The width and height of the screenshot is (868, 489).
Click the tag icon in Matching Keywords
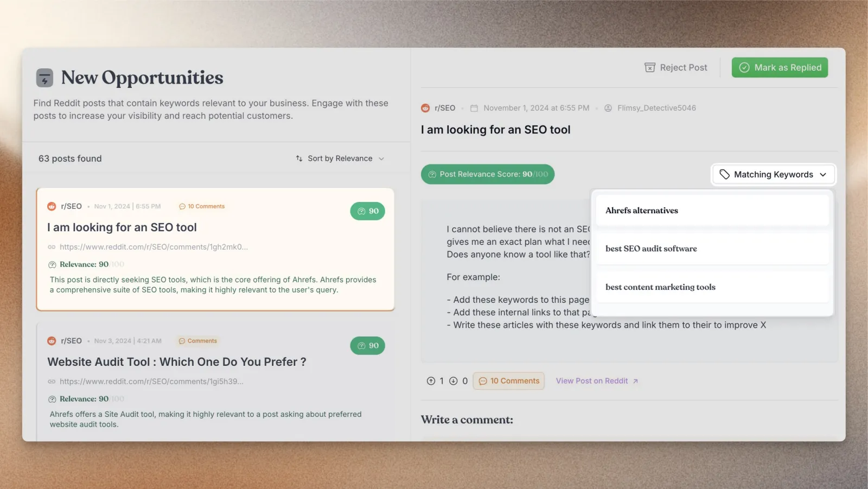tap(724, 174)
